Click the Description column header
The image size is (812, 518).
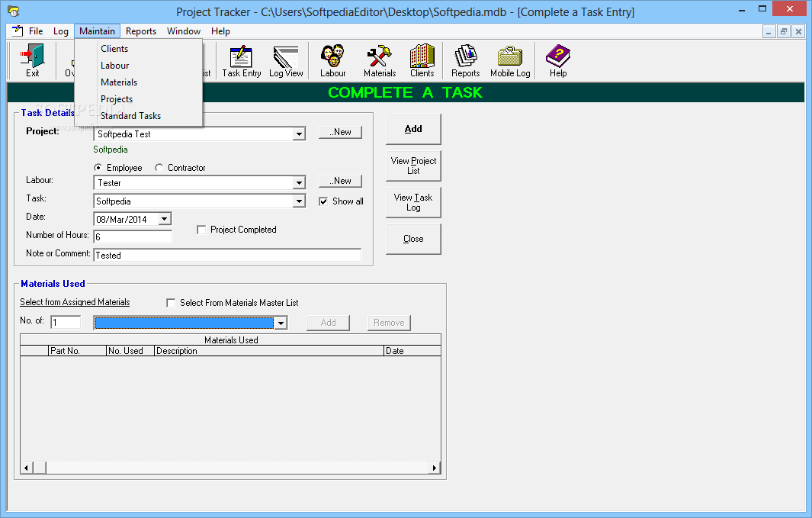(269, 351)
